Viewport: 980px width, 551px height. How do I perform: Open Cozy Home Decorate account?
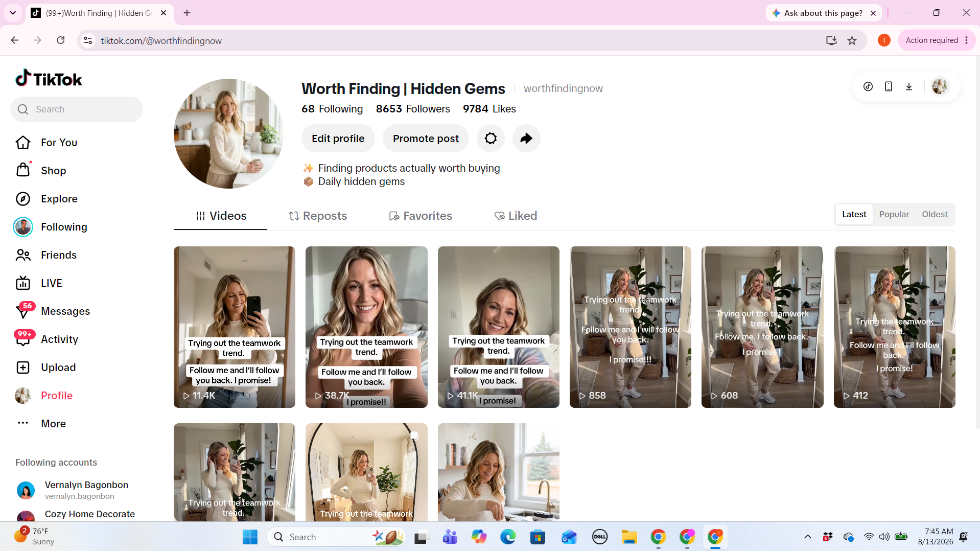pos(76,514)
